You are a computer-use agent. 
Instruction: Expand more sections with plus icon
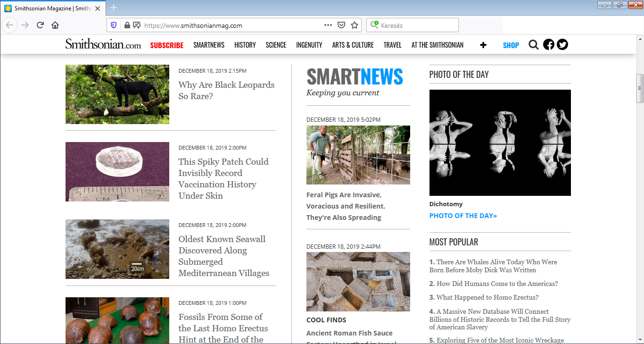[x=483, y=45]
